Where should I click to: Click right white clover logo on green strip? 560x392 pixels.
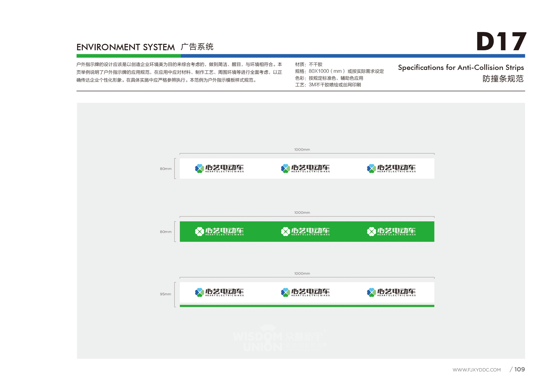(x=371, y=232)
